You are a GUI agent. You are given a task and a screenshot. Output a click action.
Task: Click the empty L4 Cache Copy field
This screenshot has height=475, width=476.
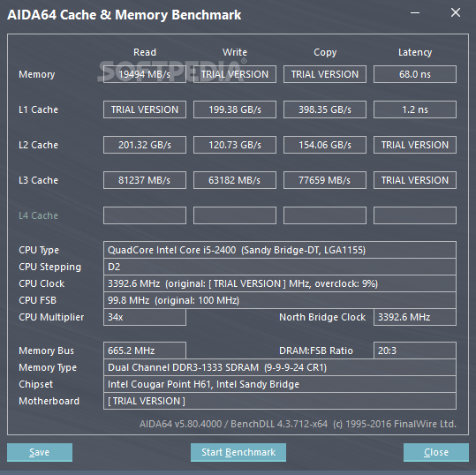(x=325, y=215)
